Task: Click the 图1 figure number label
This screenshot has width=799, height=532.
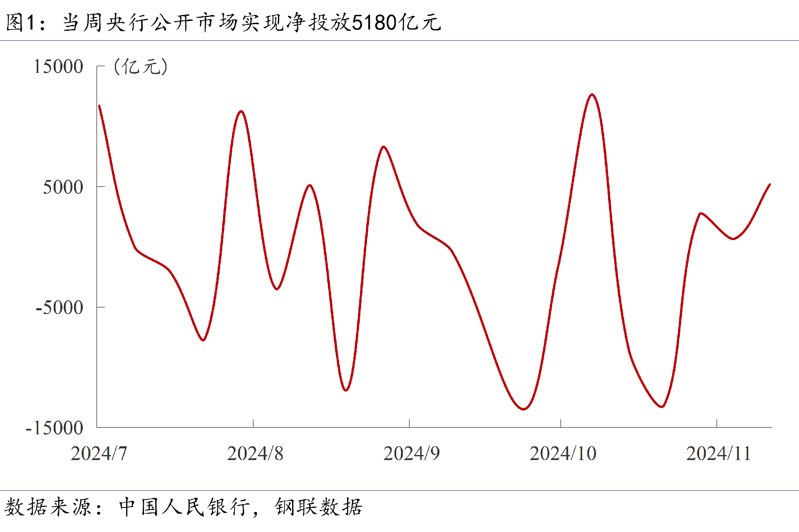Action: 20,22
